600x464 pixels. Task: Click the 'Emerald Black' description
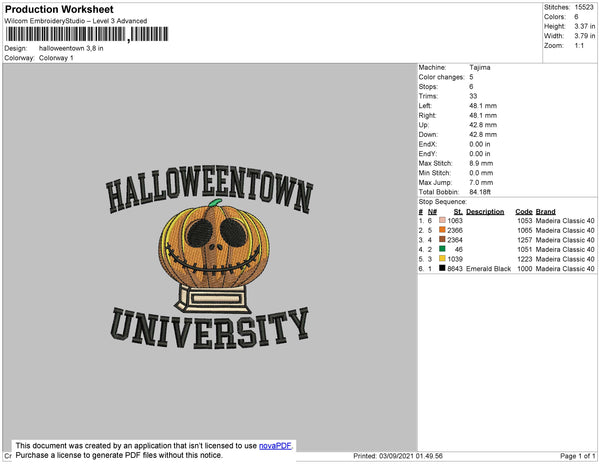tap(489, 269)
